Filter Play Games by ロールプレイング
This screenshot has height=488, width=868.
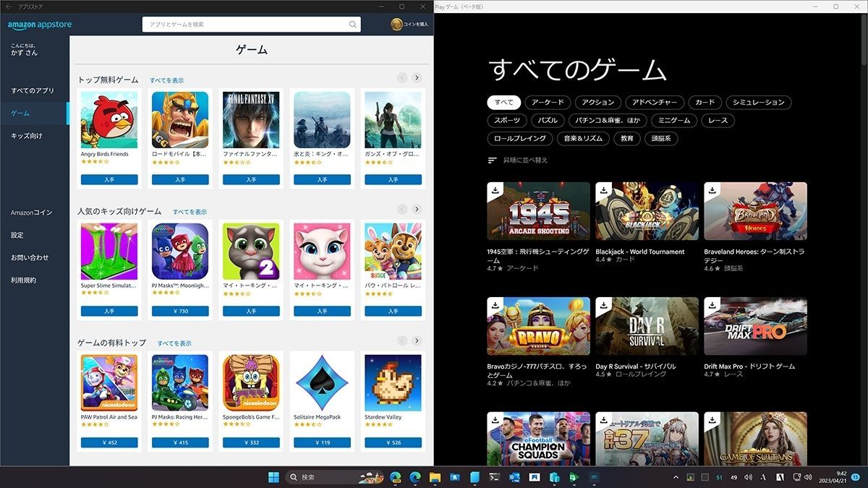(521, 139)
